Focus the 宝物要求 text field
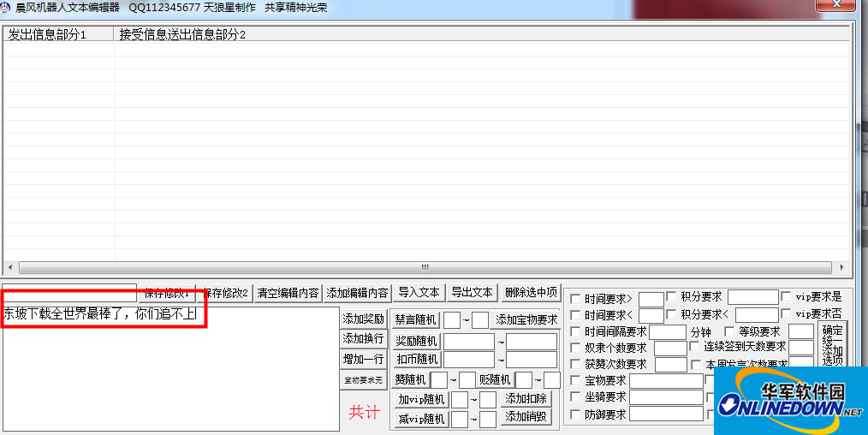 pos(667,381)
